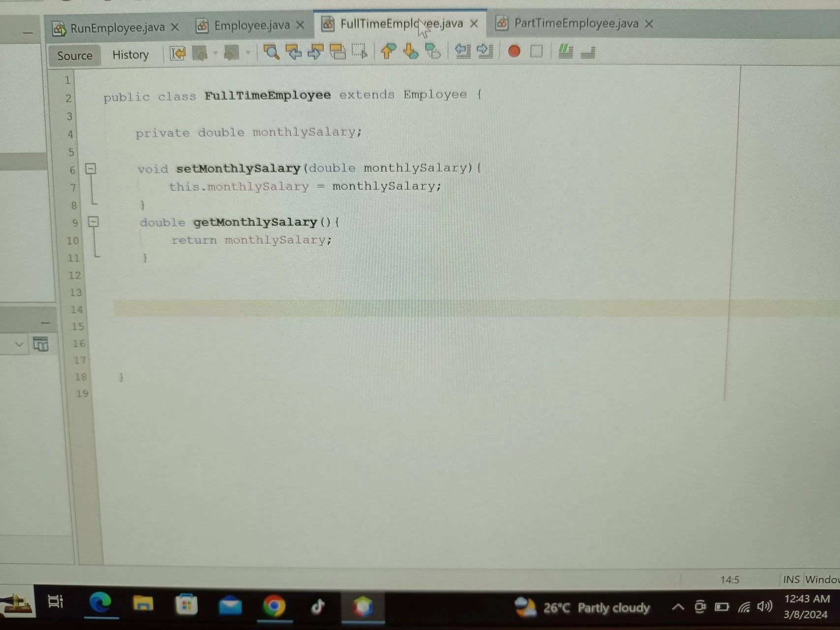
Task: Open Mail app from taskbar
Action: click(x=230, y=605)
